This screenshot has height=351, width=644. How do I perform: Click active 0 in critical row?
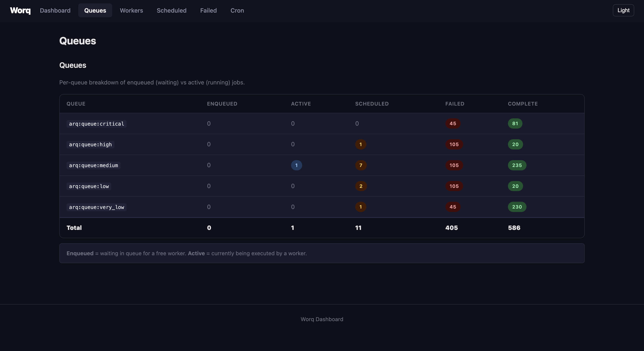pyautogui.click(x=293, y=123)
